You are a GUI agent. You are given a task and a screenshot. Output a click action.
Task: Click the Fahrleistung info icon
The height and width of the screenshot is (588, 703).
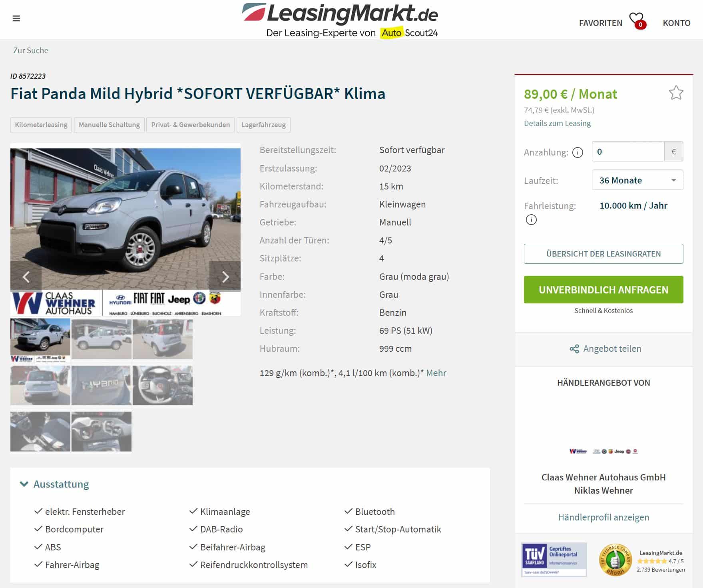tap(531, 219)
